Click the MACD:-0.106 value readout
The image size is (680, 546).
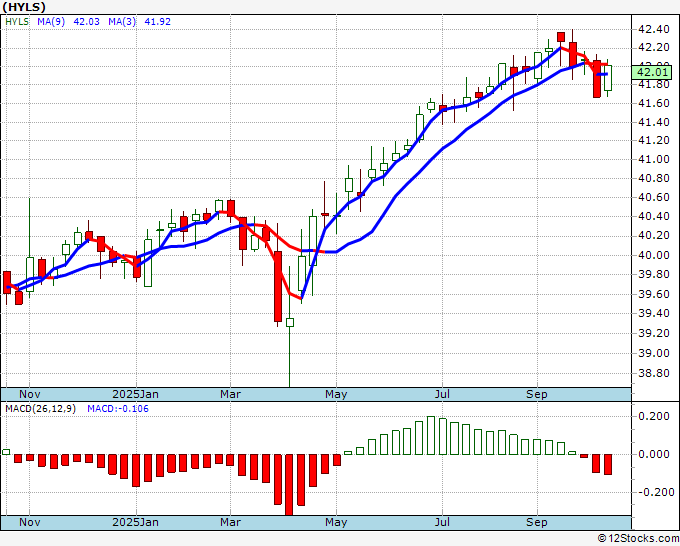118,409
